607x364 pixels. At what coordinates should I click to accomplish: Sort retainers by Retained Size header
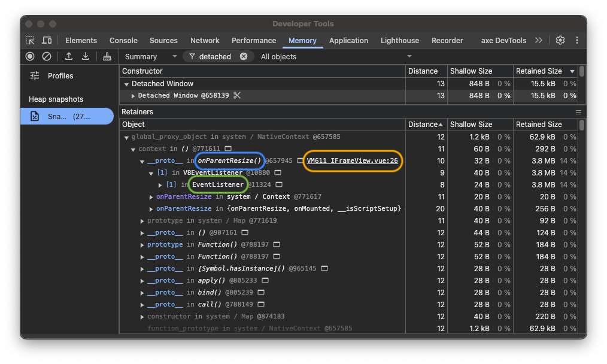(x=545, y=125)
